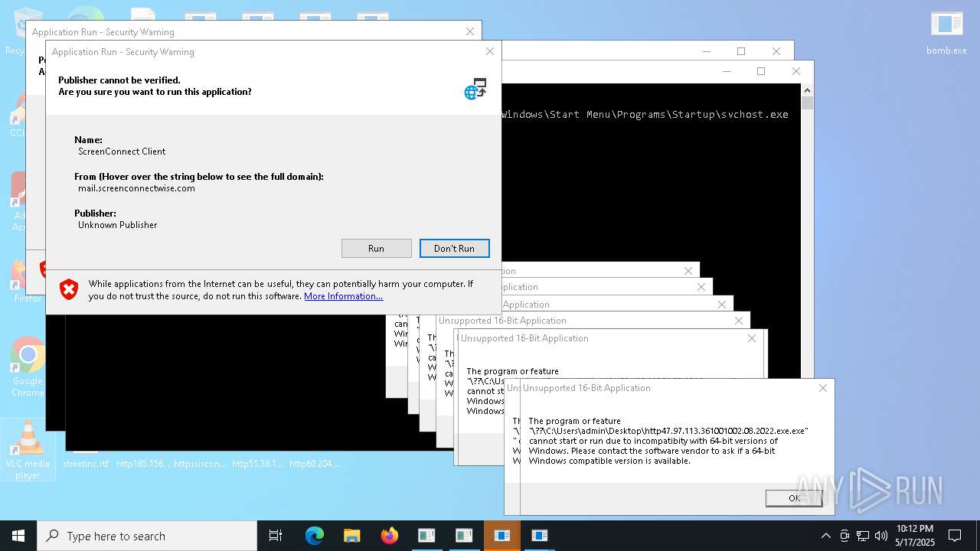Open Task View on taskbar

(276, 536)
